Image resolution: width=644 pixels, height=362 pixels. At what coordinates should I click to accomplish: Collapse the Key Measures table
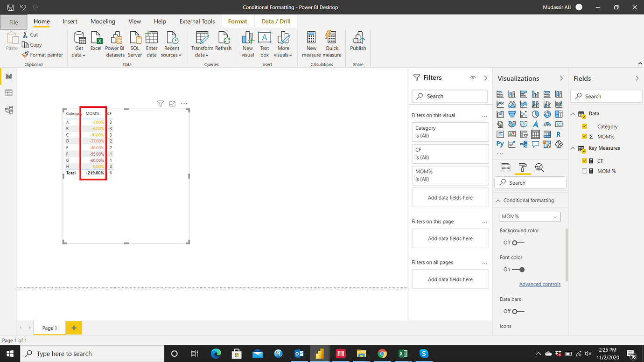coord(573,148)
